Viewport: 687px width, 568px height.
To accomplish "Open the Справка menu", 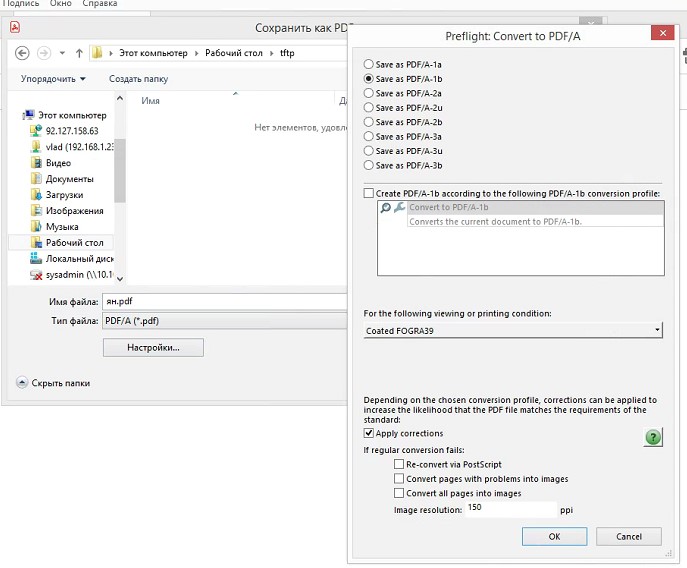I will [100, 4].
